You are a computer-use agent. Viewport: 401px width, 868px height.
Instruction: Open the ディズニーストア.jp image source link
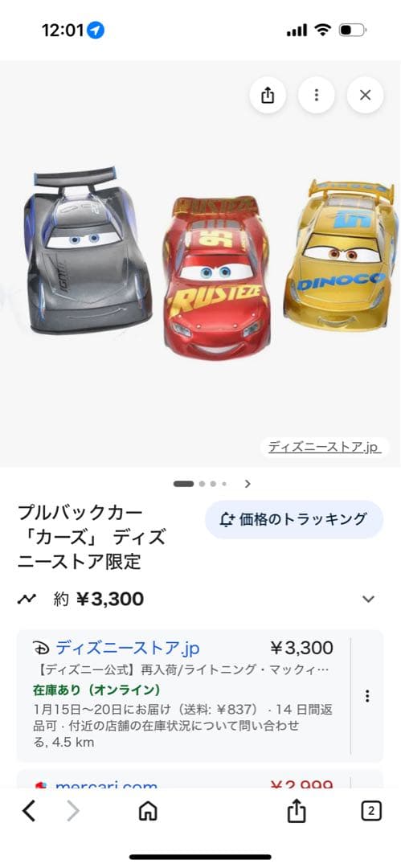pos(325,448)
